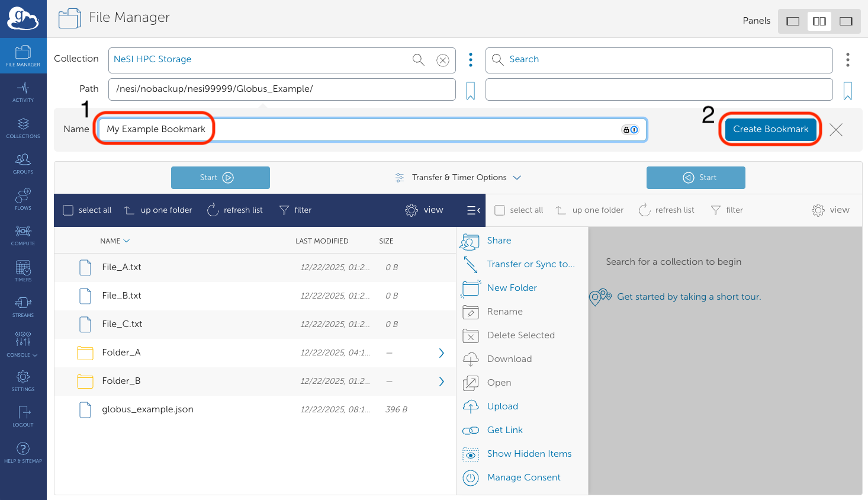Clear the NeSI HPC Storage collection field
Viewport: 868px width, 500px height.
(442, 60)
